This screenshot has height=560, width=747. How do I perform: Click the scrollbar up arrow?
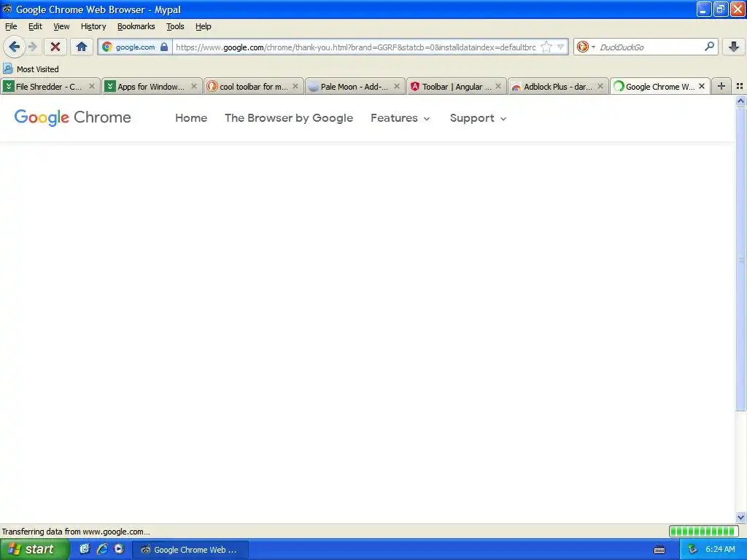740,101
